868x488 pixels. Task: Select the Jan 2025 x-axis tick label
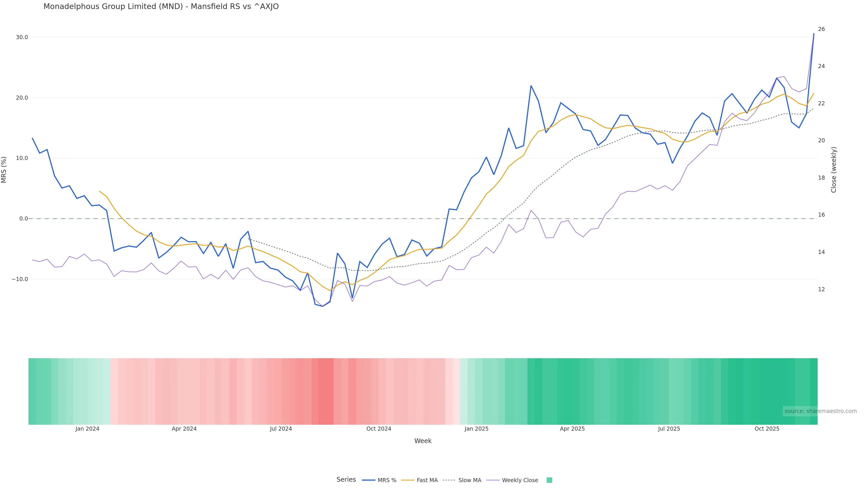(x=476, y=429)
